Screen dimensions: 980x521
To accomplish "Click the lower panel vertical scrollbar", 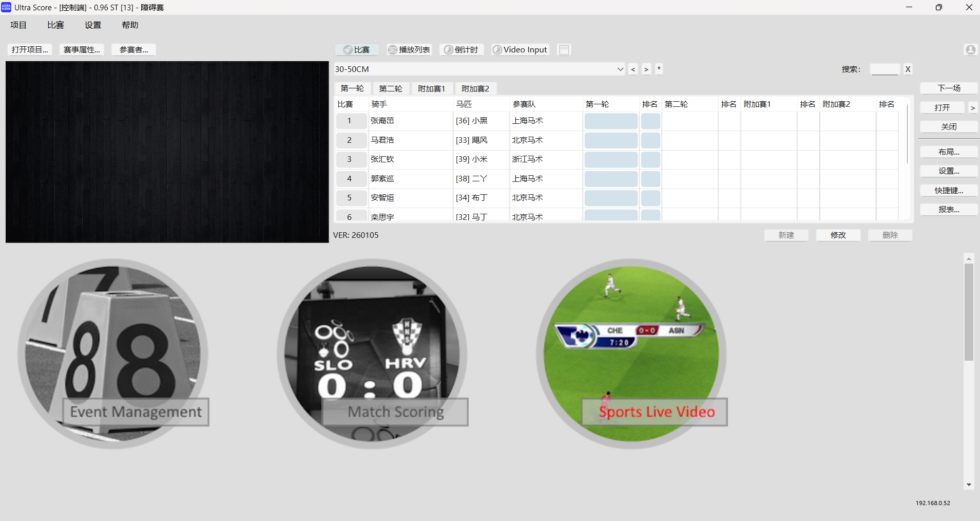I will pos(969,313).
